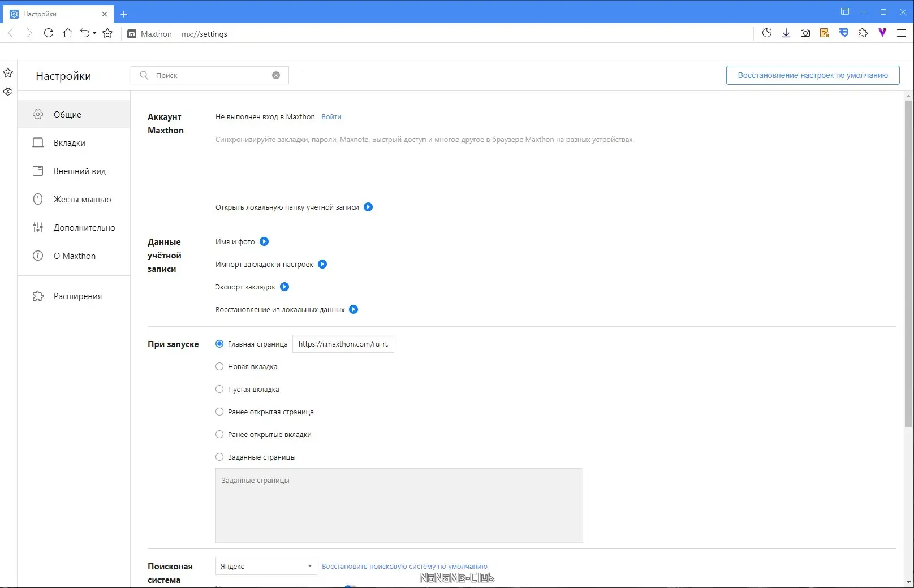
Task: Open the favorites sidebar star panel
Action: (x=8, y=73)
